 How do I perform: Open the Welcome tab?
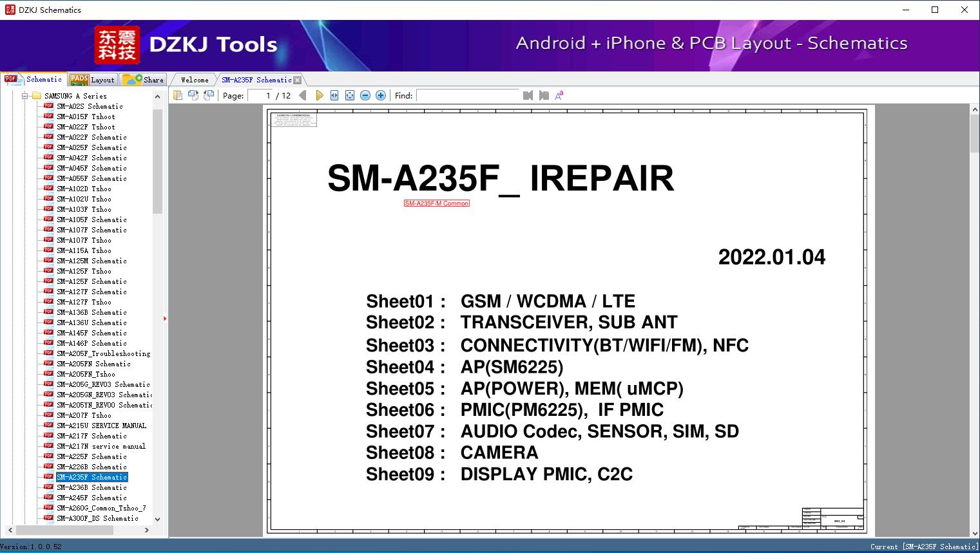194,79
